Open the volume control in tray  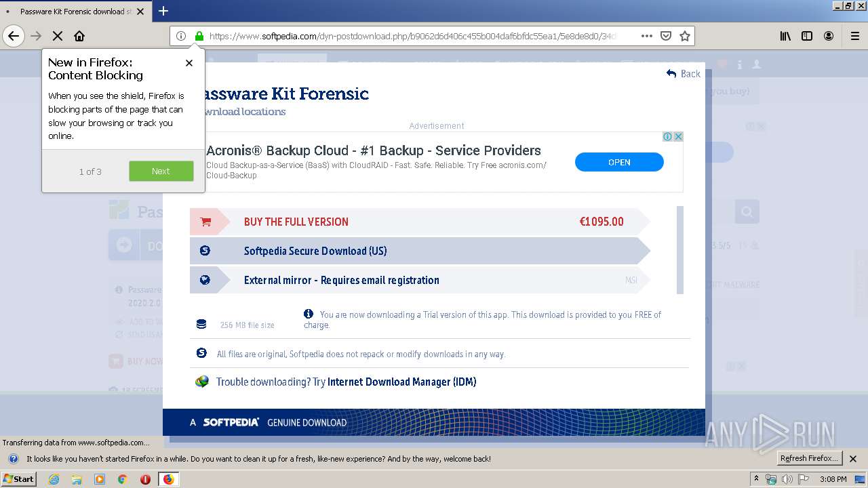coord(787,479)
